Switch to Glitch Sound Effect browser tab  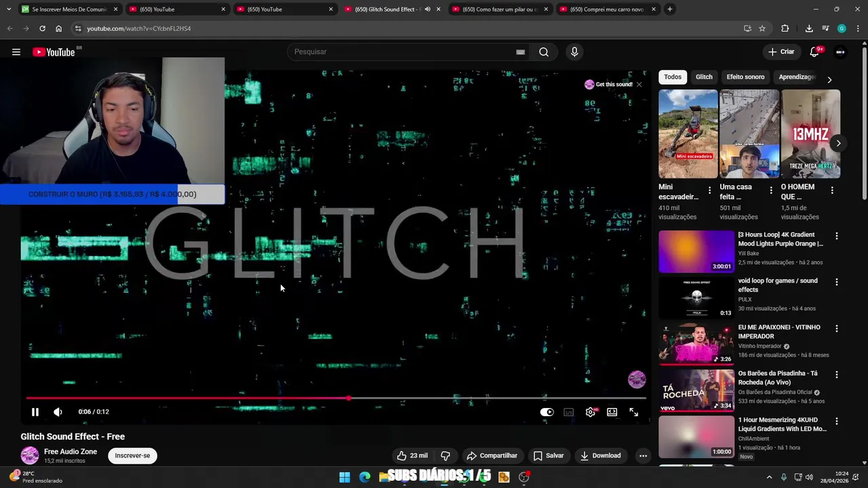[x=387, y=9]
